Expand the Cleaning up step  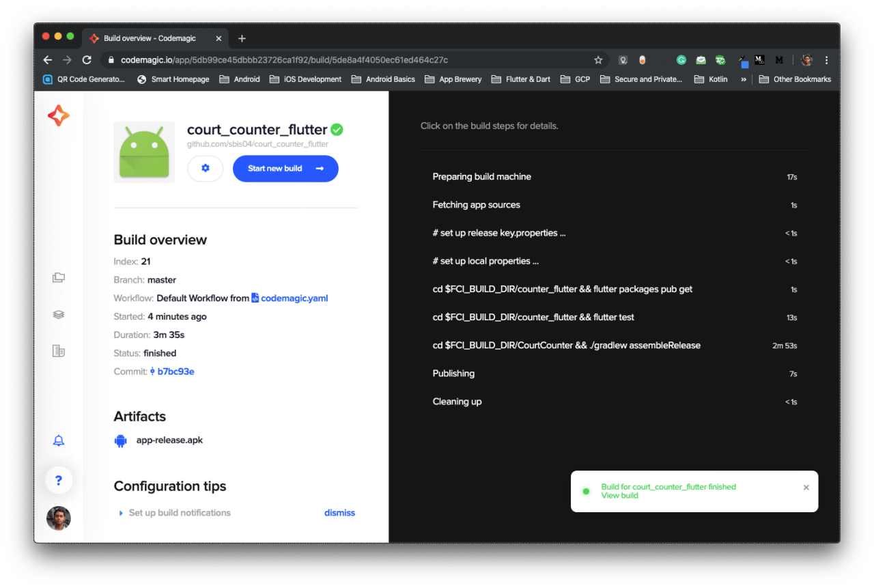coord(615,402)
